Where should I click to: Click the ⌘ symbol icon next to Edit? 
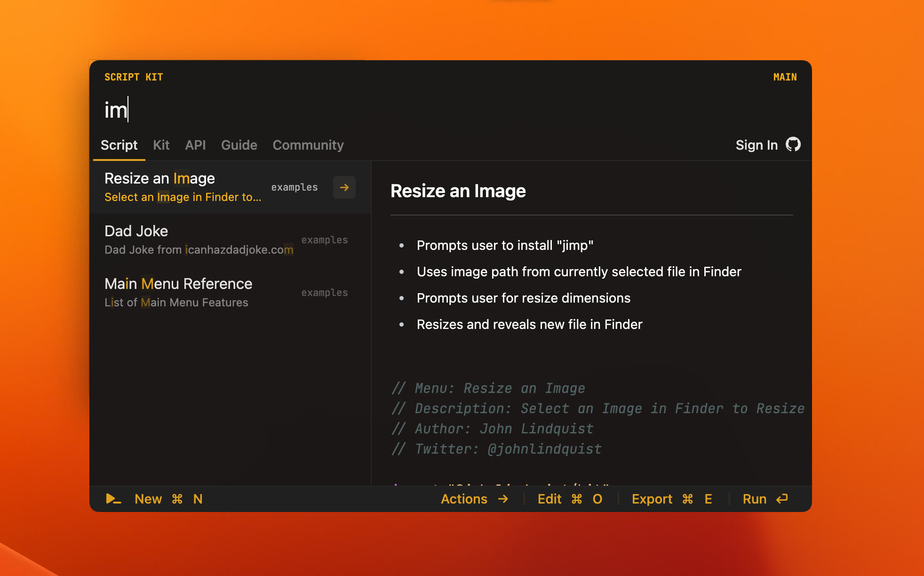coord(576,499)
